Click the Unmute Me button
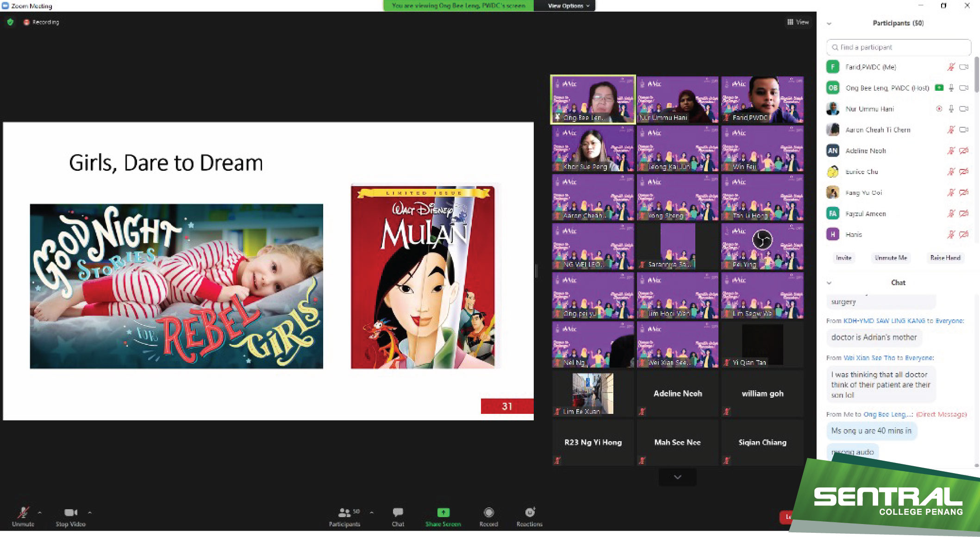 pyautogui.click(x=891, y=258)
